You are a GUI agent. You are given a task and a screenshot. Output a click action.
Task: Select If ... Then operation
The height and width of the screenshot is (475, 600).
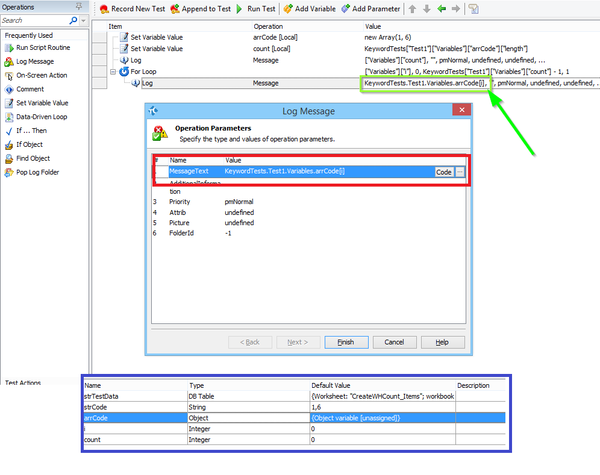click(26, 131)
